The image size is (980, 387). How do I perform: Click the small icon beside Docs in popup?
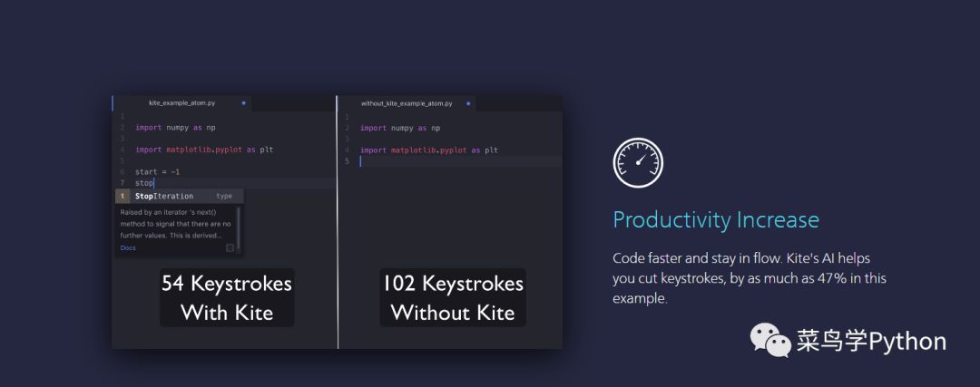pos(230,247)
